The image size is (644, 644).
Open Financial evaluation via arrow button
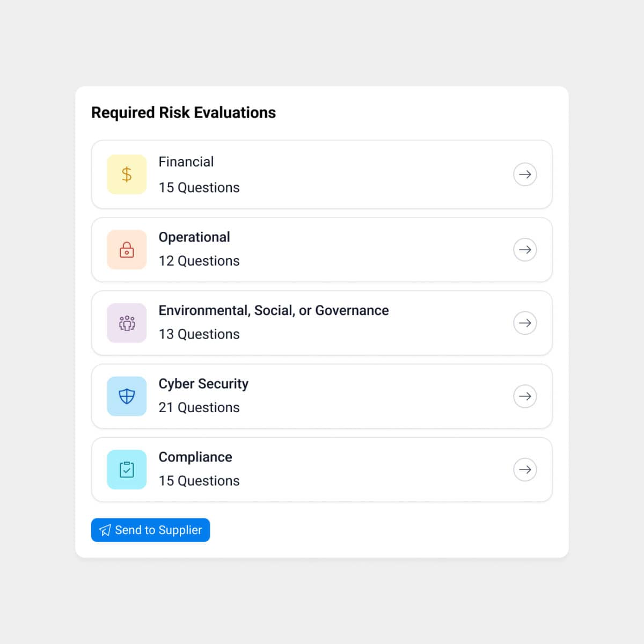pyautogui.click(x=525, y=174)
